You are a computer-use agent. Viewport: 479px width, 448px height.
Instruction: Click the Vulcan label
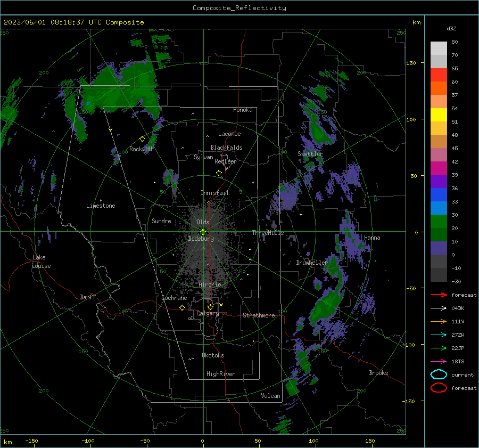tap(270, 396)
